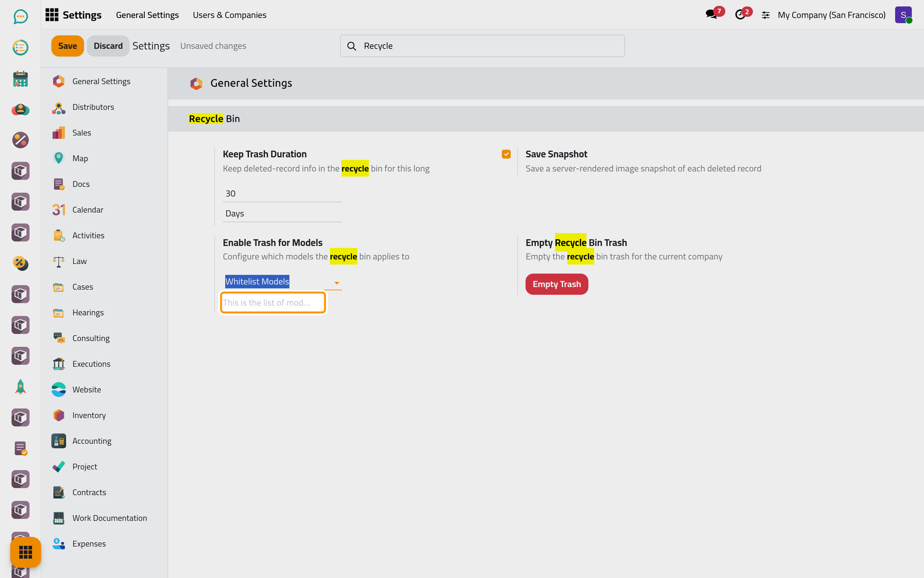The width and height of the screenshot is (924, 578).
Task: Click the Discard button
Action: [x=108, y=46]
